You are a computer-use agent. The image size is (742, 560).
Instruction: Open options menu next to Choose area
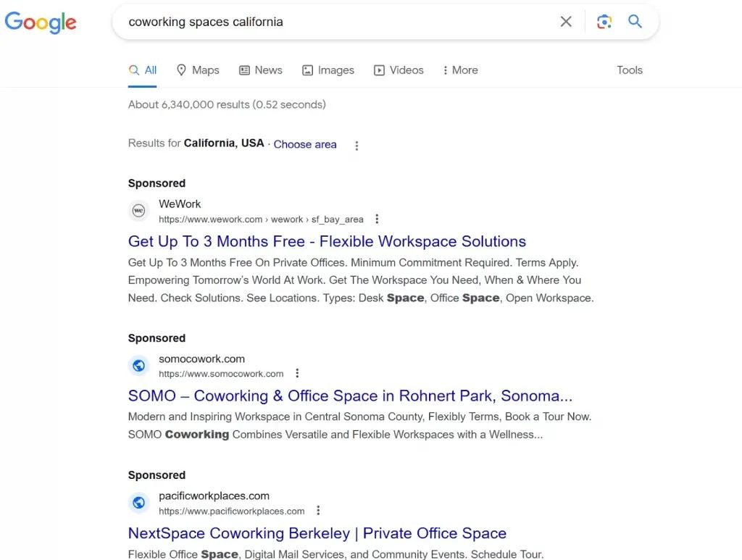click(357, 145)
